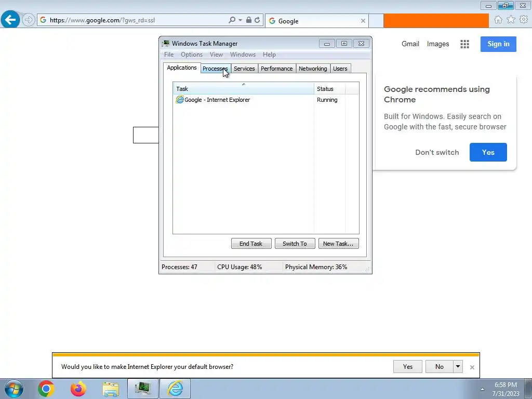
Task: Open Task Manager Options menu
Action: [x=191, y=55]
